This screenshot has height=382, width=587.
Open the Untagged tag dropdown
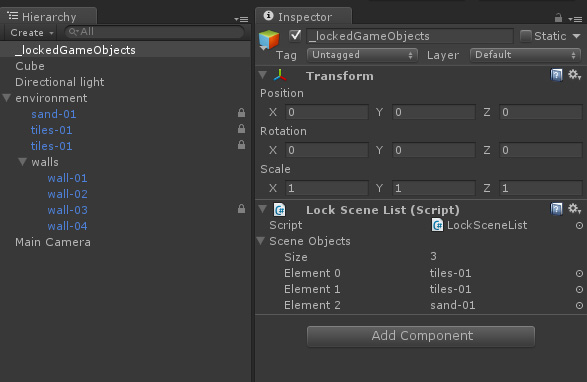click(362, 55)
